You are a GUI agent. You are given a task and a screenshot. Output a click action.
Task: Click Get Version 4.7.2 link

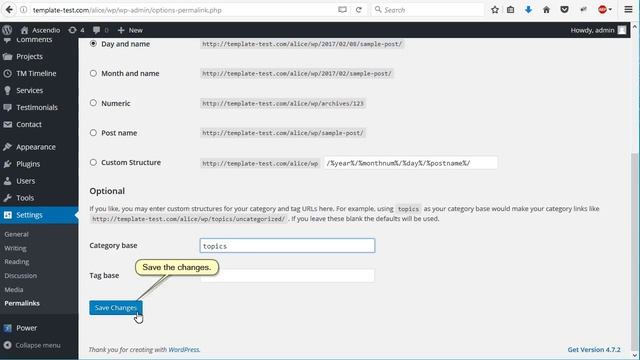[594, 350]
